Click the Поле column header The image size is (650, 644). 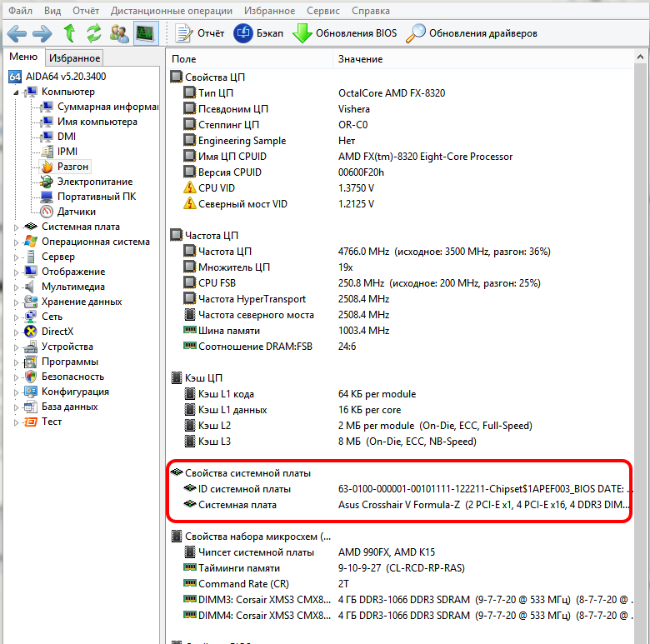[x=250, y=59]
